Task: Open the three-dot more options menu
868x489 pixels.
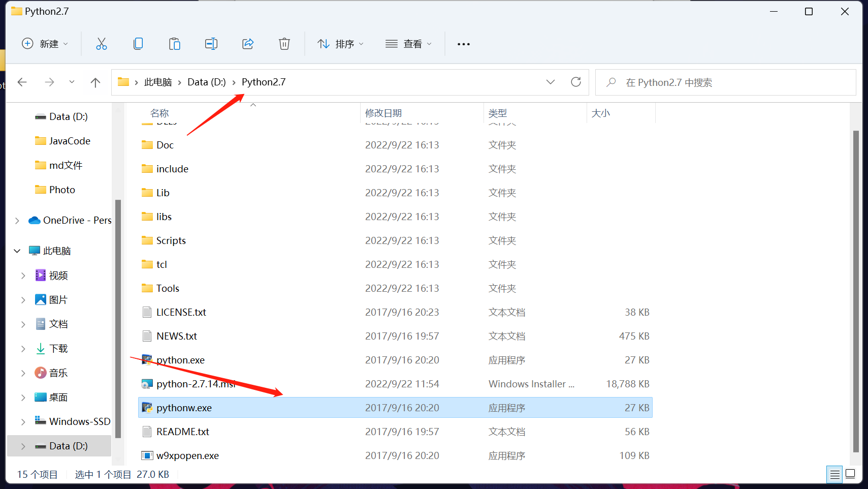Action: click(463, 44)
